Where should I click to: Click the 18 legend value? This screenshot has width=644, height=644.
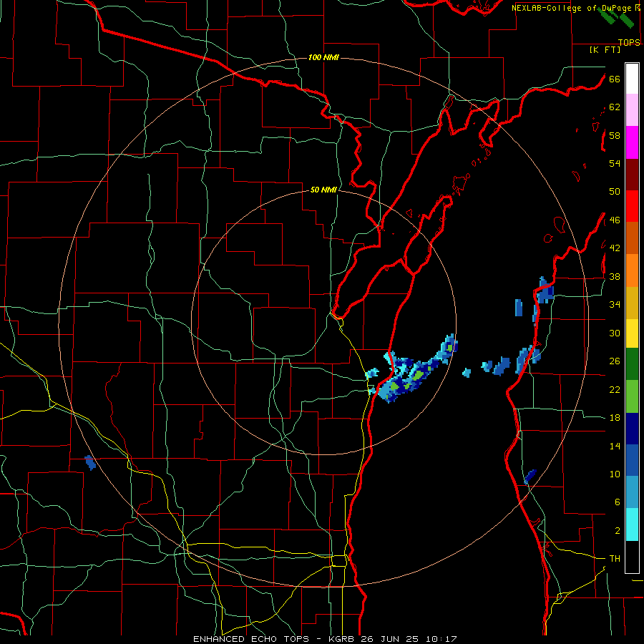(615, 418)
